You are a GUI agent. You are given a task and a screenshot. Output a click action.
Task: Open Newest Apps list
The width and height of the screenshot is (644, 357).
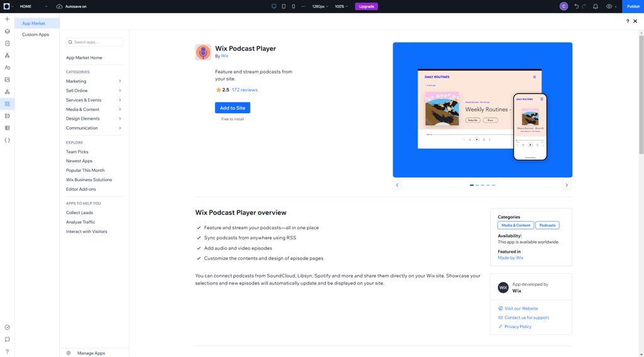pos(79,161)
